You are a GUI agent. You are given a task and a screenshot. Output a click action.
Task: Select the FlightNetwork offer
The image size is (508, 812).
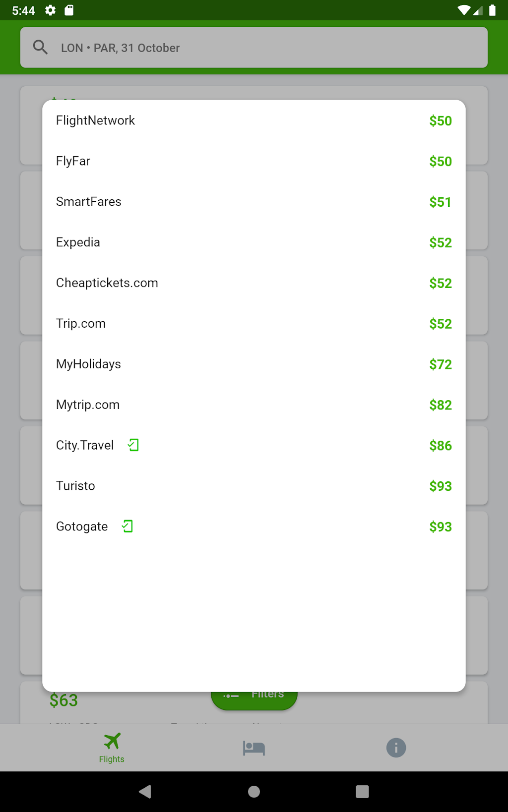click(x=254, y=120)
